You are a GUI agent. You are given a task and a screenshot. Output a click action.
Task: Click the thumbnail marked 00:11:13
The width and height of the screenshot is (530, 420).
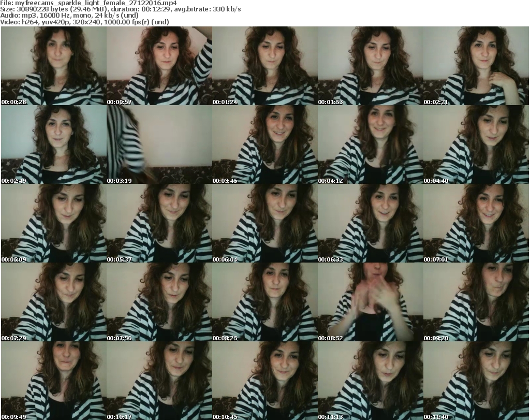click(370, 381)
